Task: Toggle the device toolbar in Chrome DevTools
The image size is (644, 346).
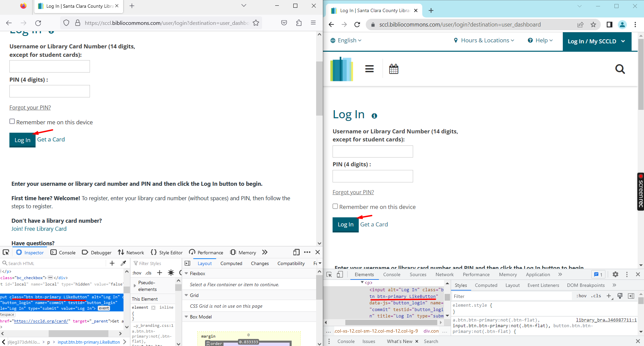Action: click(x=340, y=274)
